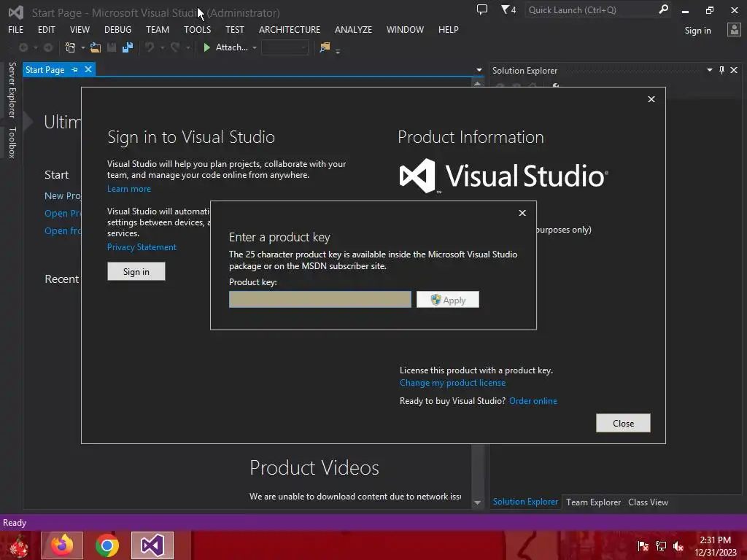Click the Apply button for product key
Viewport: 747px width, 560px height.
(448, 300)
